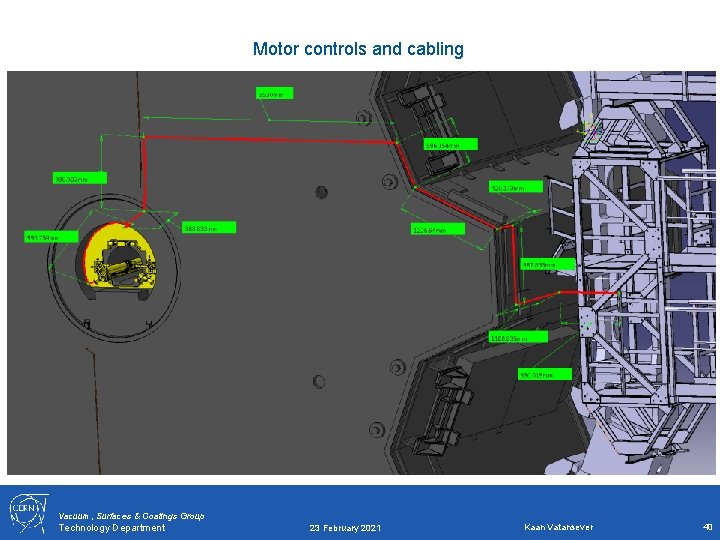This screenshot has height=540, width=720.
Task: Click the 1180.635mm dimension label
Action: 518,338
